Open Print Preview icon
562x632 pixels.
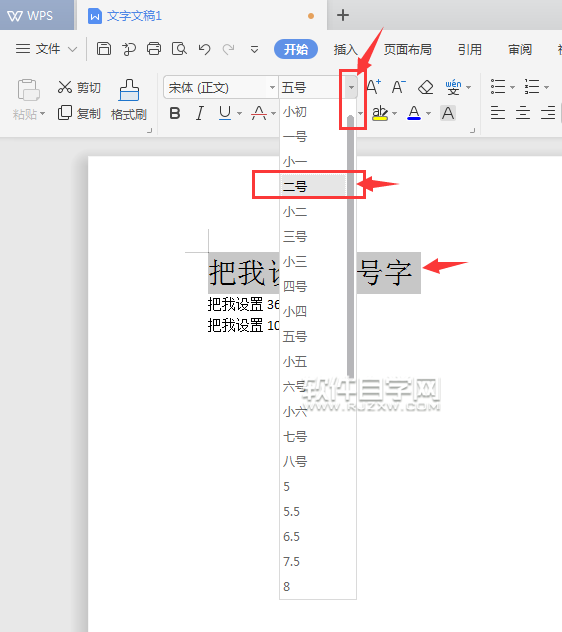tap(179, 49)
